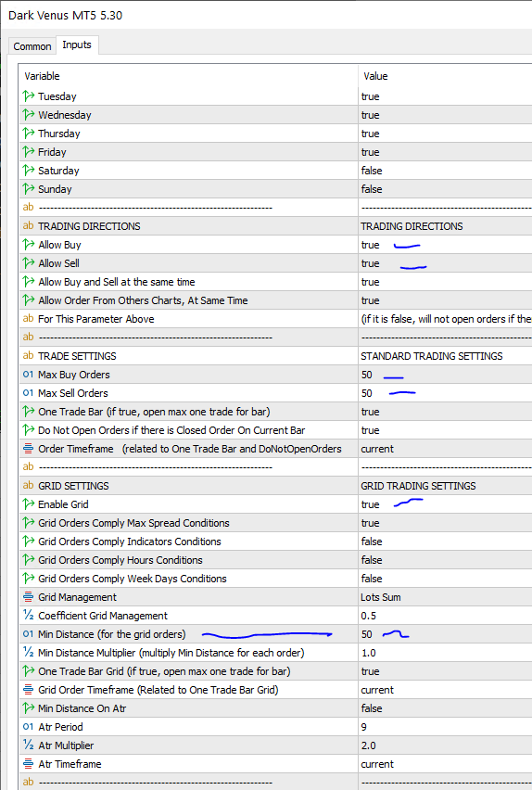
Task: Switch to the Common tab
Action: coord(32,46)
